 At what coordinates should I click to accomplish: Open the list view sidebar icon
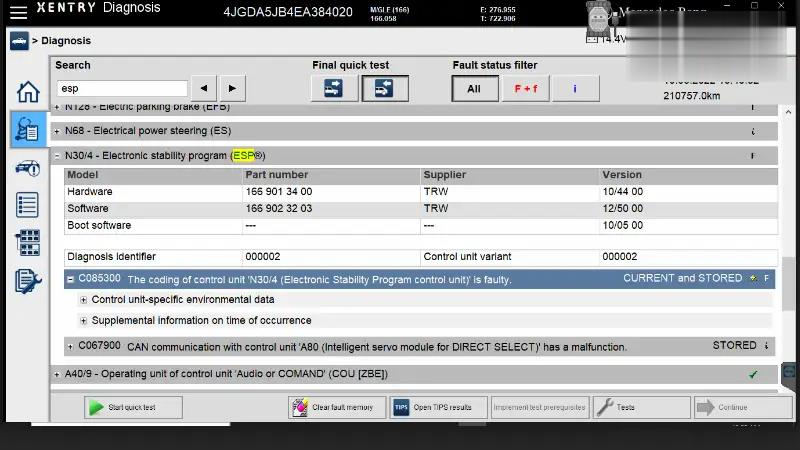(27, 205)
